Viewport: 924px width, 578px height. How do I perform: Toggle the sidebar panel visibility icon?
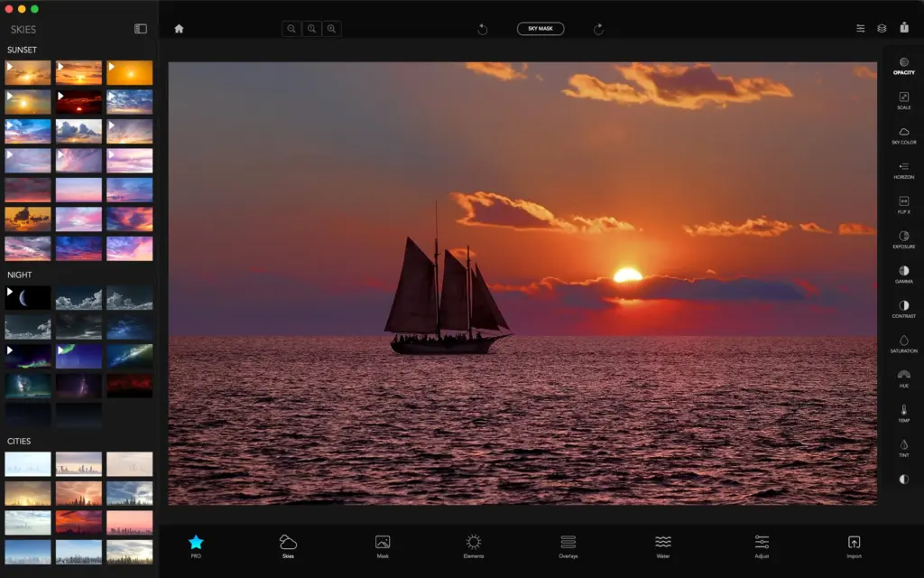(x=141, y=29)
